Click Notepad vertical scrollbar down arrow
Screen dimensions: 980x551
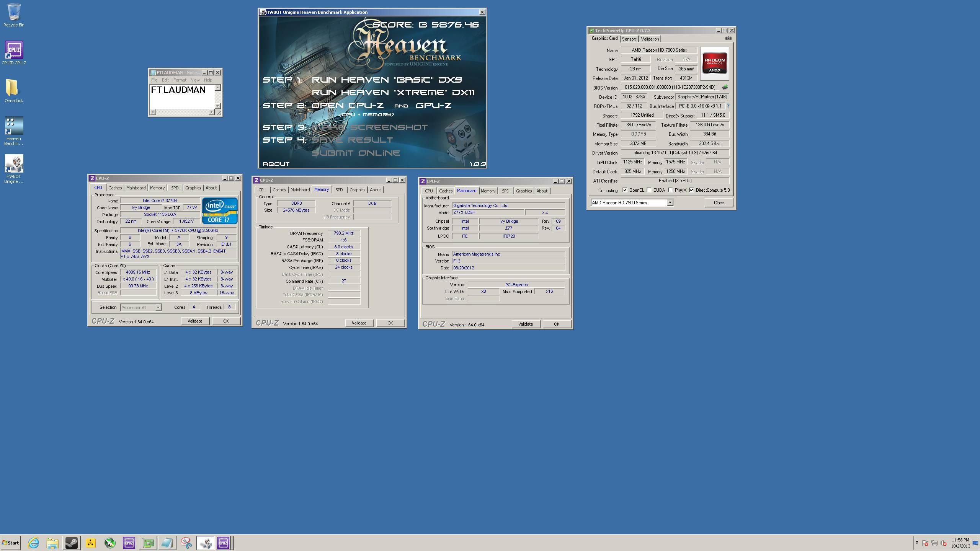(218, 106)
